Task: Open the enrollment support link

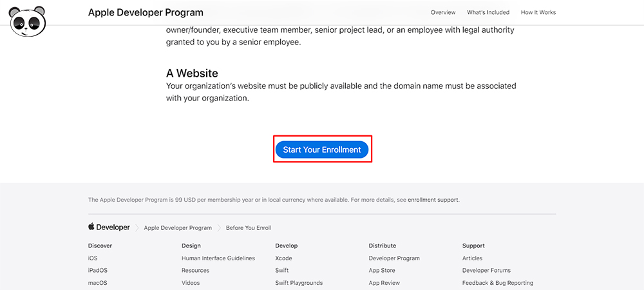Action: pyautogui.click(x=433, y=200)
